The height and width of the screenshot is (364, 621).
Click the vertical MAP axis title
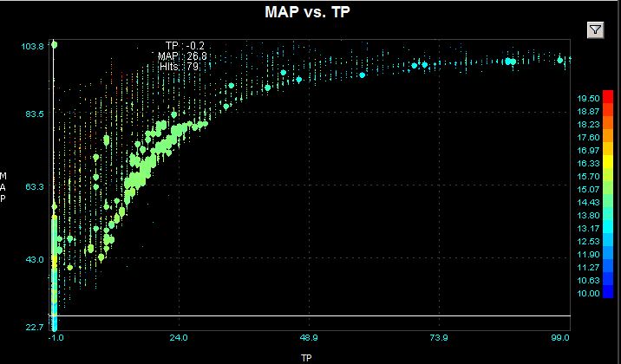[3, 186]
